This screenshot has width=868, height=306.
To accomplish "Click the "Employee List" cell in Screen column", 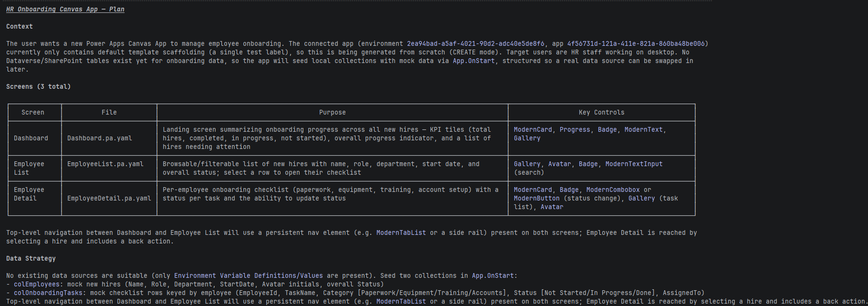I will tap(29, 168).
